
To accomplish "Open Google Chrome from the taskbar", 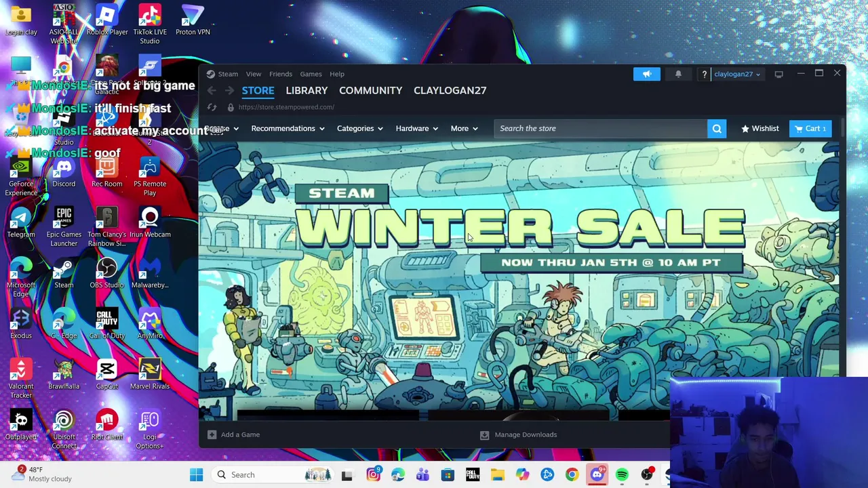I will tap(572, 474).
